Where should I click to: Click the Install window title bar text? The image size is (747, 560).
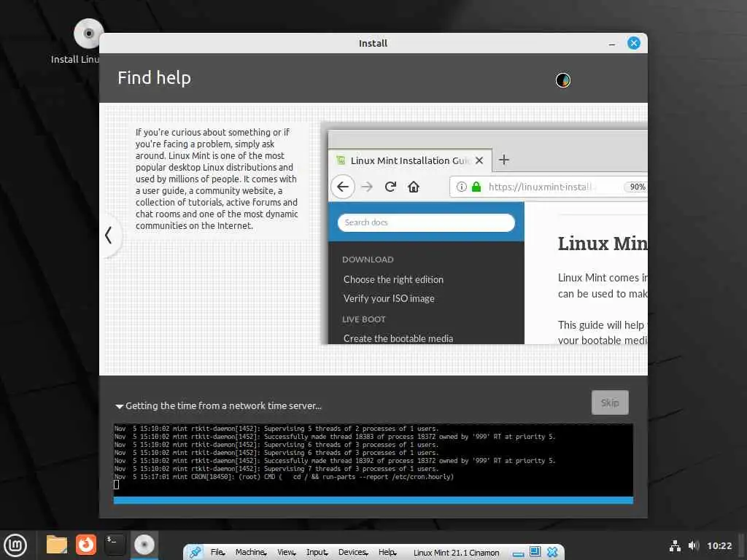(373, 43)
